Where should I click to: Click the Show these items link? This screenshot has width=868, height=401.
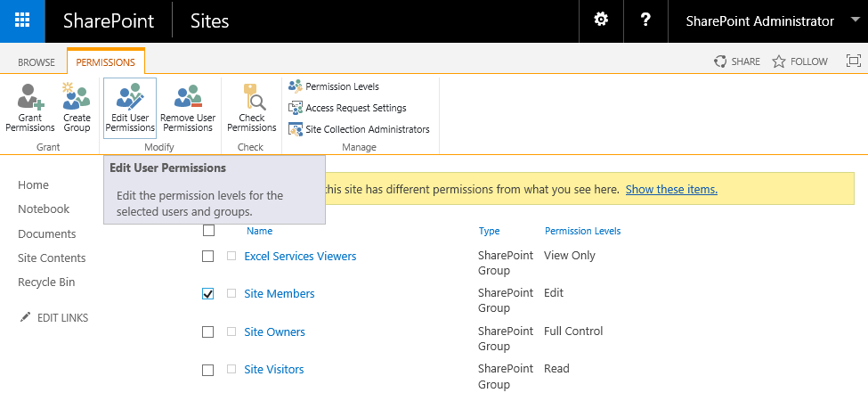tap(671, 190)
